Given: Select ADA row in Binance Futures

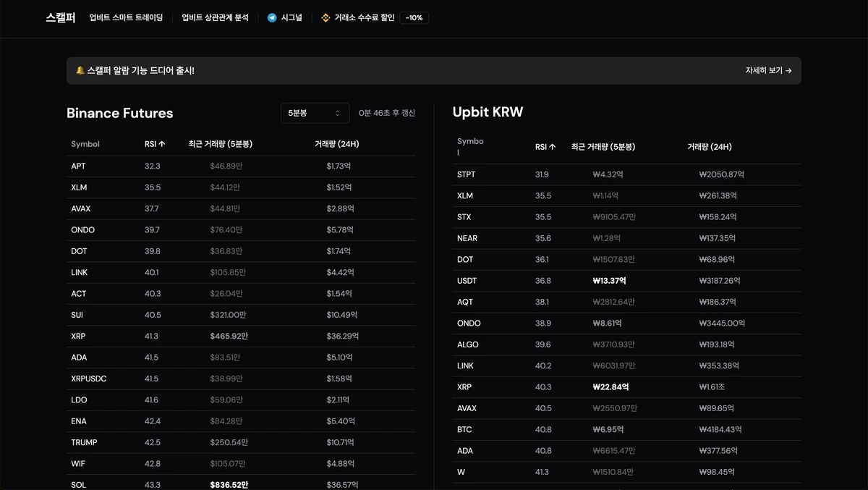Looking at the screenshot, I should [x=241, y=358].
